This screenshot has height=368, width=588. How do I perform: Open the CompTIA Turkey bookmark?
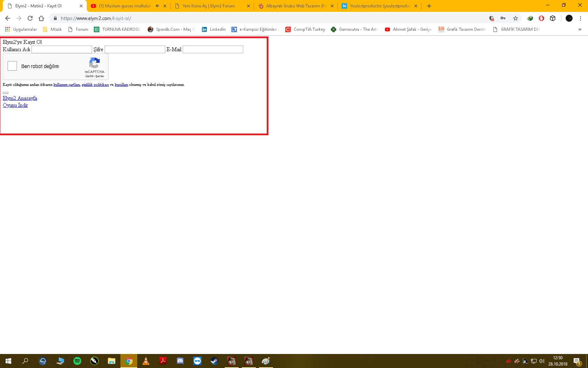[305, 29]
